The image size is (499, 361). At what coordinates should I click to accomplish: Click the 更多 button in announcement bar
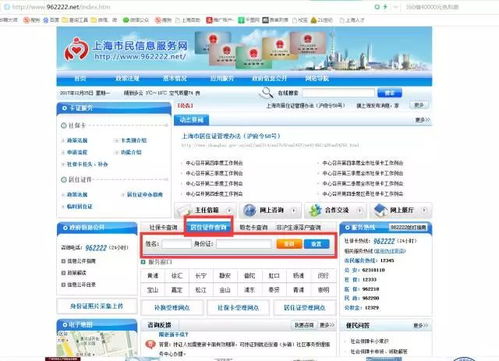click(x=419, y=105)
